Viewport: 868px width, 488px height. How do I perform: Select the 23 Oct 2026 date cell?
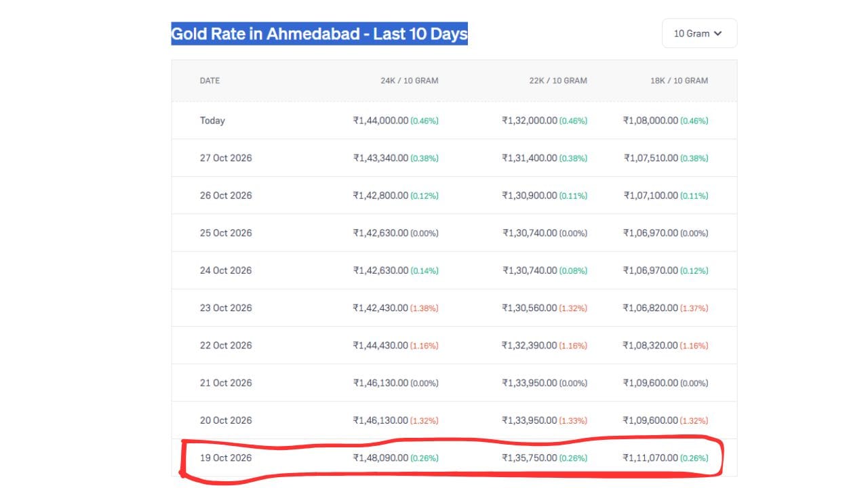[x=226, y=308]
